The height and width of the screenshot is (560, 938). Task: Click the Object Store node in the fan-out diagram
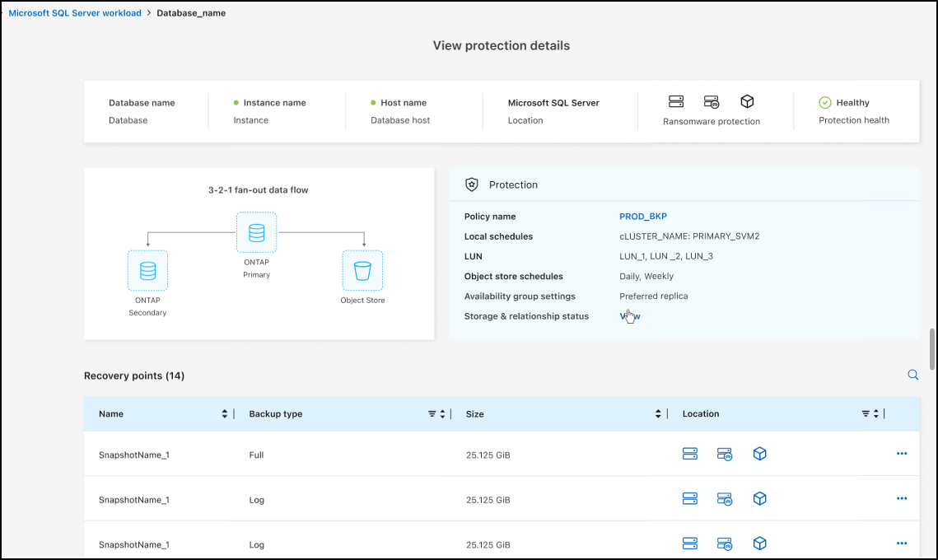pyautogui.click(x=362, y=270)
